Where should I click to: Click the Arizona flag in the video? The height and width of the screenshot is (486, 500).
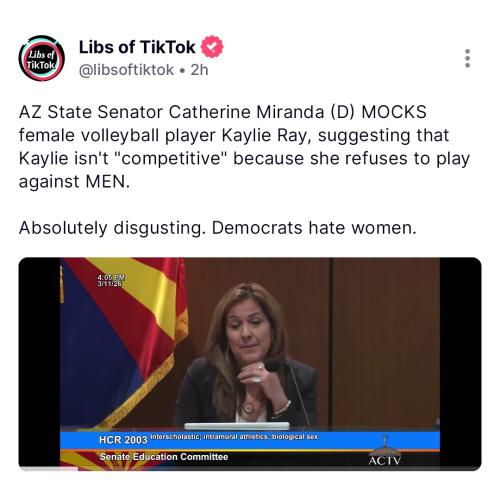tap(123, 343)
